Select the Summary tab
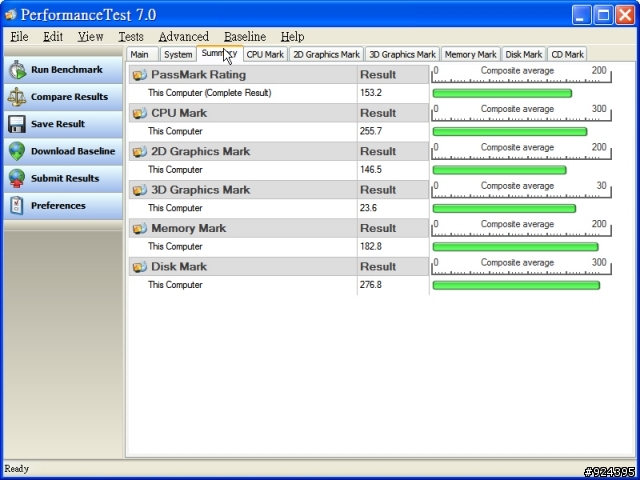The height and width of the screenshot is (480, 640). (220, 53)
